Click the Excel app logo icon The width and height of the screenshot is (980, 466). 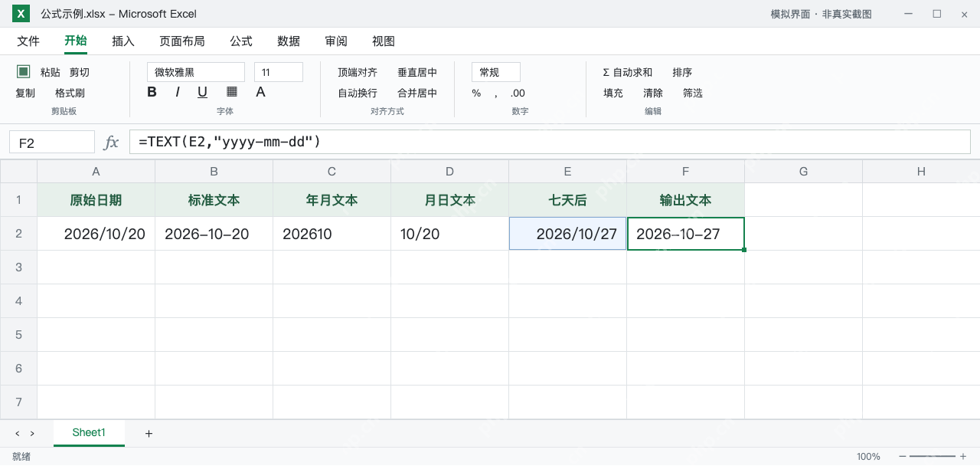[x=21, y=14]
